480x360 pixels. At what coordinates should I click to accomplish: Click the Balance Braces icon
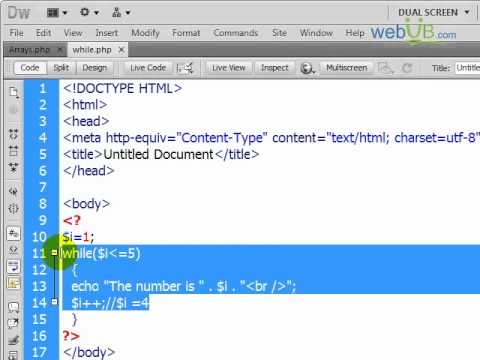[x=13, y=209]
